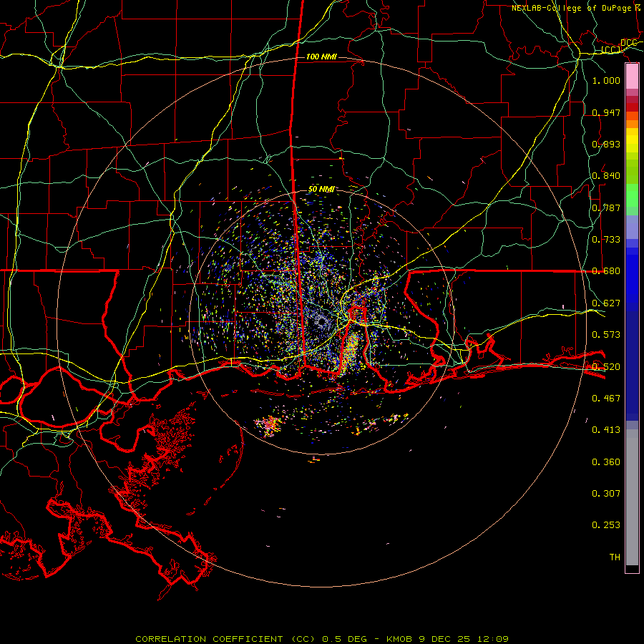Click the '0.467' color scale value
The image size is (644, 644).
(x=606, y=399)
